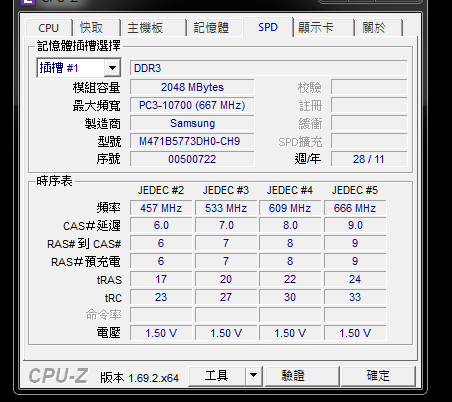The width and height of the screenshot is (452, 402).
Task: Click the serial number 00500722
Action: point(192,159)
